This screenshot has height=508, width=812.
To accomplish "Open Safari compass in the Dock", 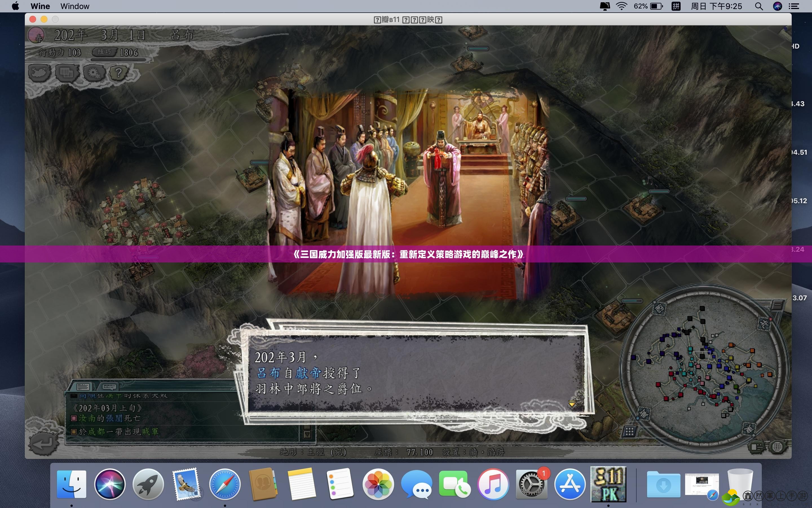I will [x=225, y=484].
